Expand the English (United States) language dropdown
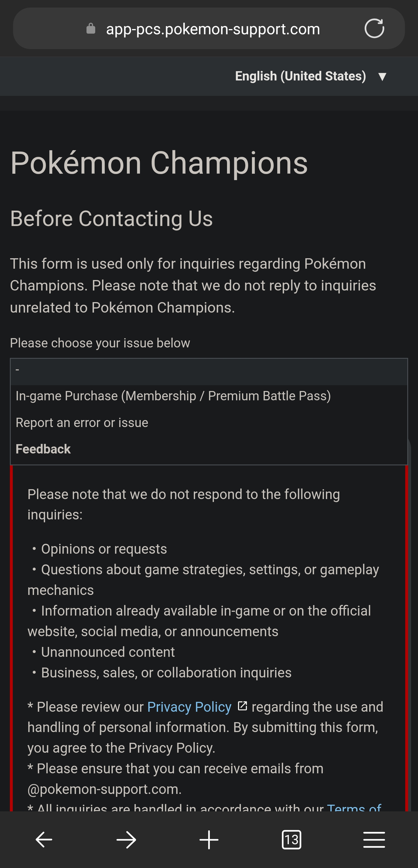 tap(300, 76)
